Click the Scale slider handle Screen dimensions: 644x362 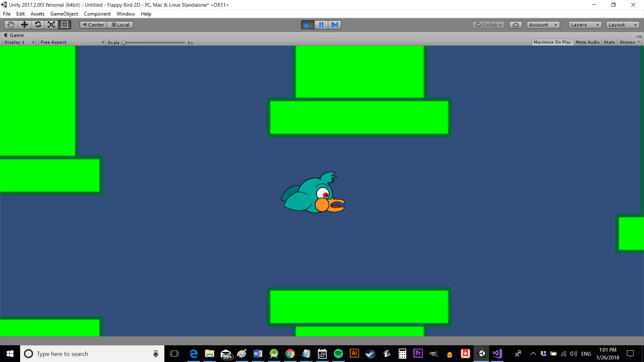124,43
